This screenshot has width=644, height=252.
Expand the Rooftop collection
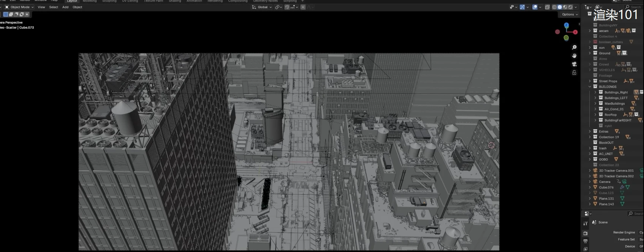(x=595, y=115)
